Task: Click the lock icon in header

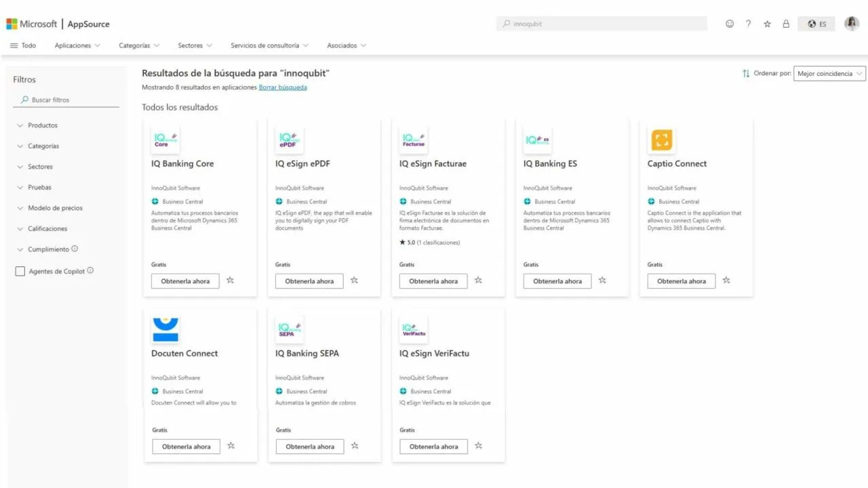Action: (786, 24)
